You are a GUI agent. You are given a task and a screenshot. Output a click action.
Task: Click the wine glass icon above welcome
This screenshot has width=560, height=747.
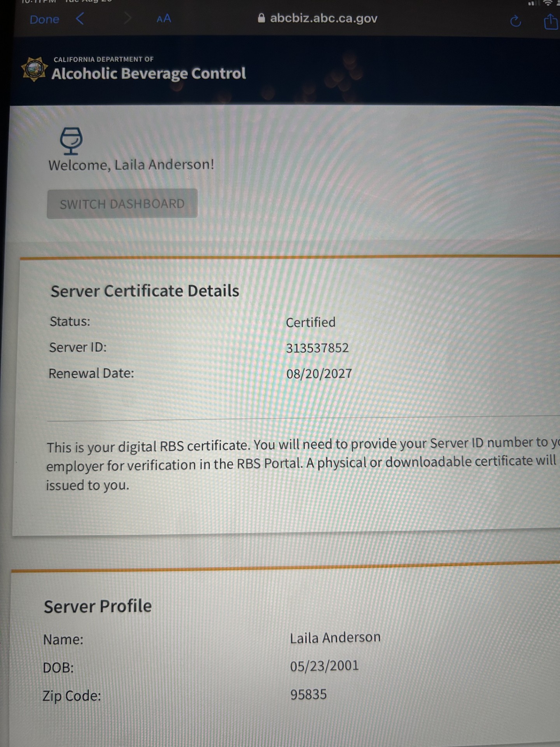click(71, 140)
